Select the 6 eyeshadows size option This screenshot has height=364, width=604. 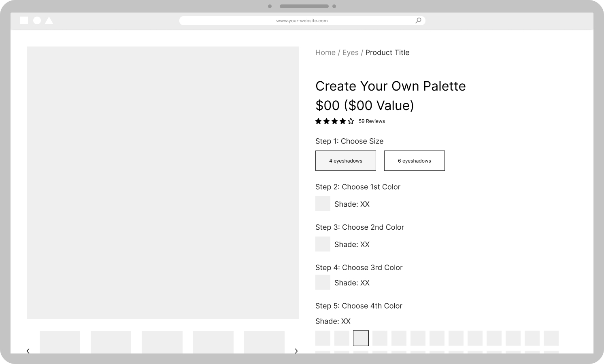[x=414, y=161]
